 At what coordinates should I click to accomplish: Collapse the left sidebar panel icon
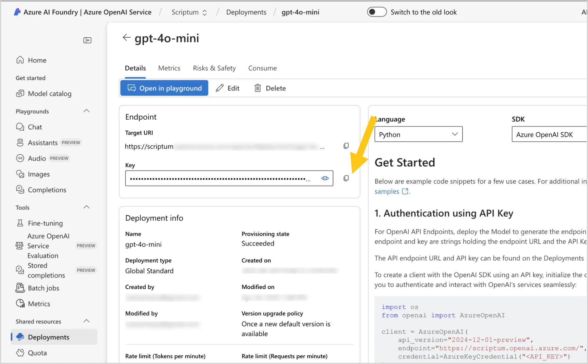(x=87, y=40)
